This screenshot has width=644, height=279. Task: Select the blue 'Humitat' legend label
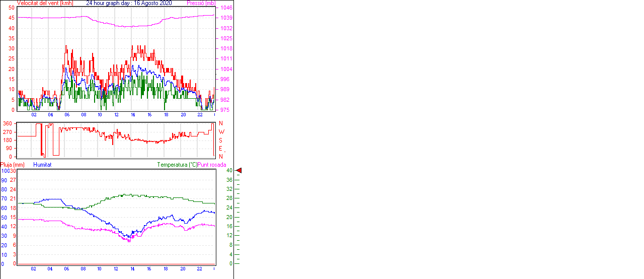(42, 165)
